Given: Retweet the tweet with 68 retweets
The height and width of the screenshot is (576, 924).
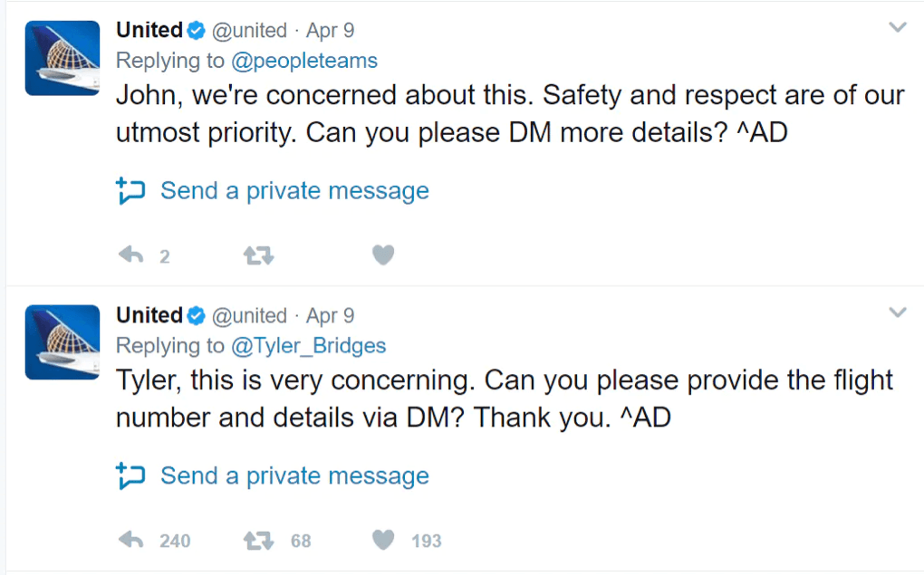Looking at the screenshot, I should tap(259, 541).
